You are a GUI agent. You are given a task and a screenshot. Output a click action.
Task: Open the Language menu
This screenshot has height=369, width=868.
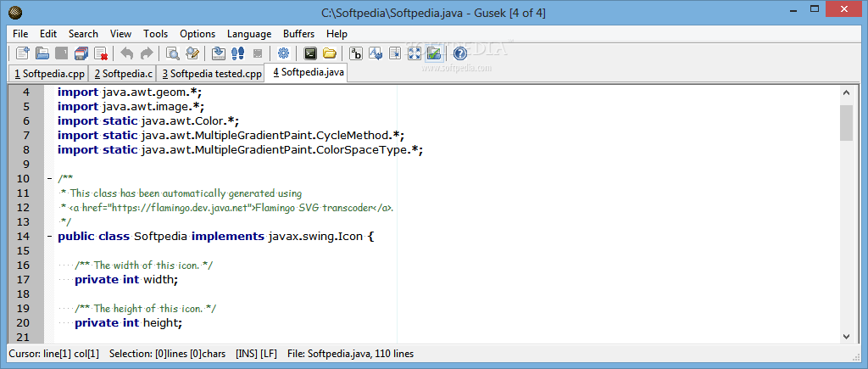point(249,34)
